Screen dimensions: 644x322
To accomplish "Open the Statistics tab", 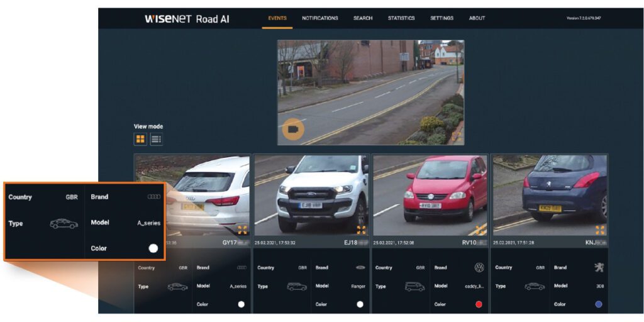I will pyautogui.click(x=401, y=18).
